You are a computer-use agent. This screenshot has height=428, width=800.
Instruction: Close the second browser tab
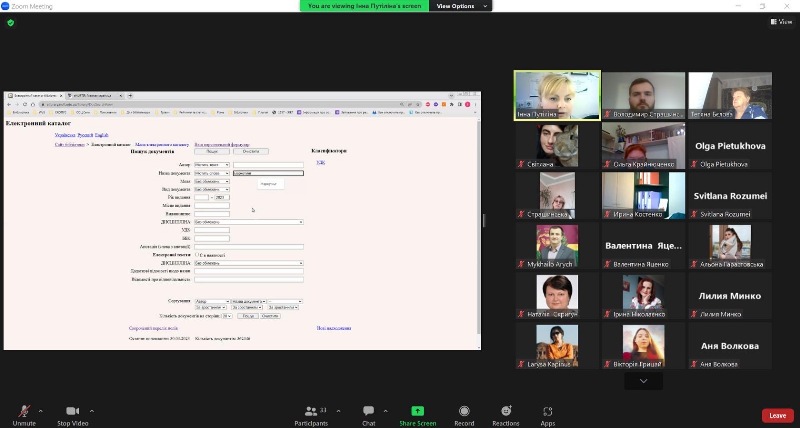[x=121, y=95]
